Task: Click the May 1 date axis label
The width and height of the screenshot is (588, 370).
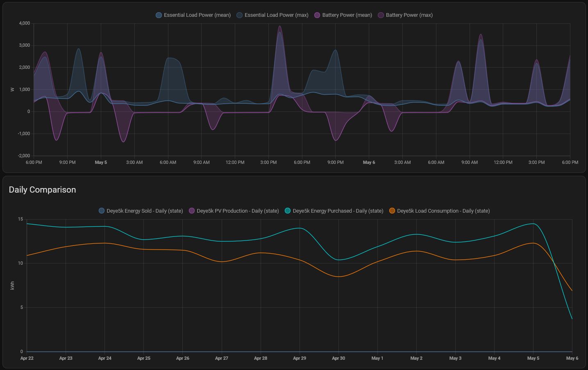Action: [377, 358]
